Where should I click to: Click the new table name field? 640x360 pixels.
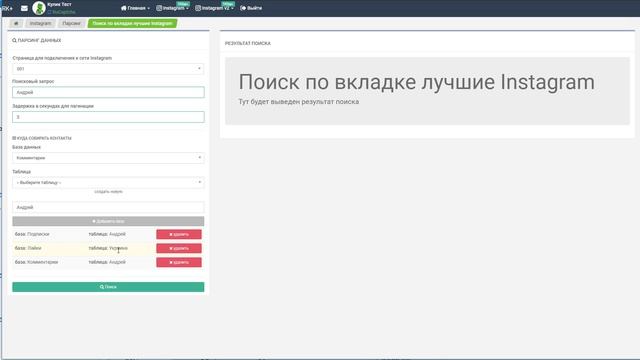point(108,207)
